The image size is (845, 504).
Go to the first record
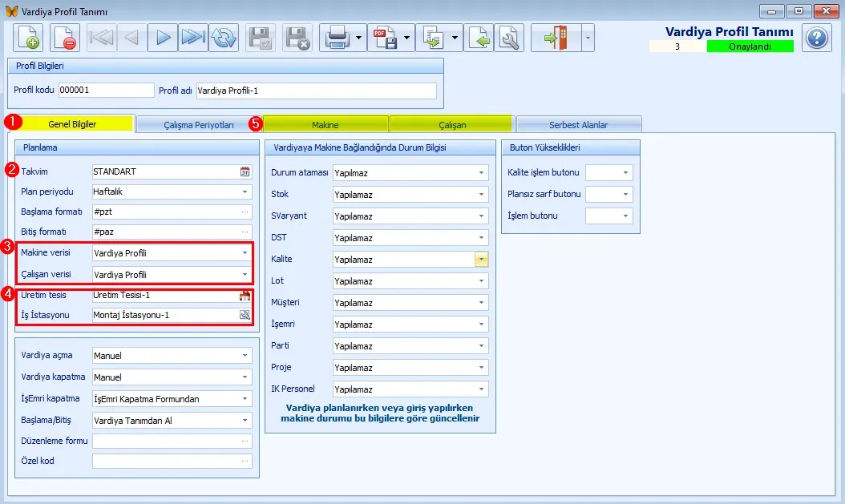[101, 38]
